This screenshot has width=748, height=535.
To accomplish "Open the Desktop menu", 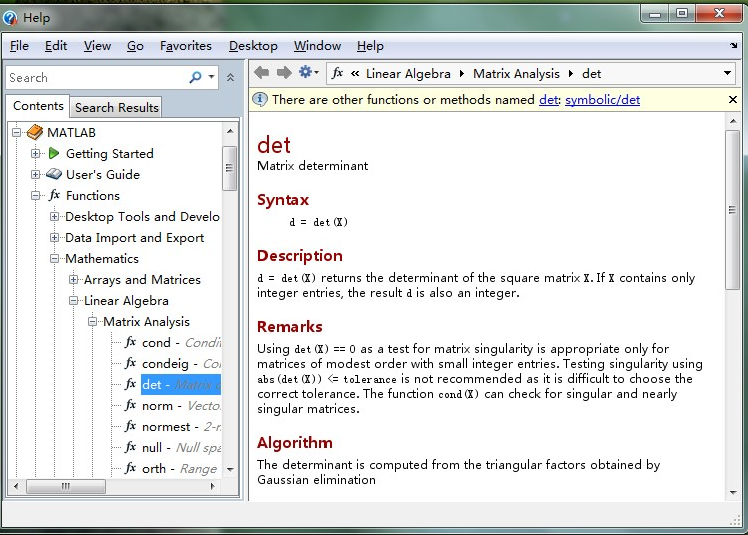I will pos(253,46).
